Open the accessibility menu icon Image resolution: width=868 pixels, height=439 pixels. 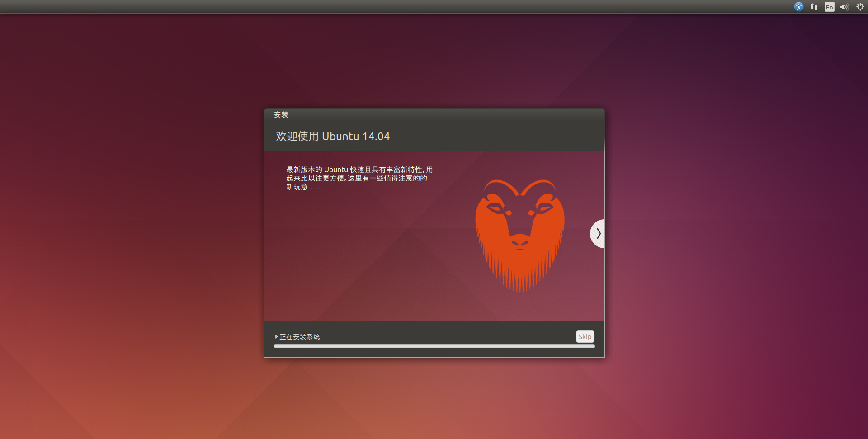click(799, 7)
